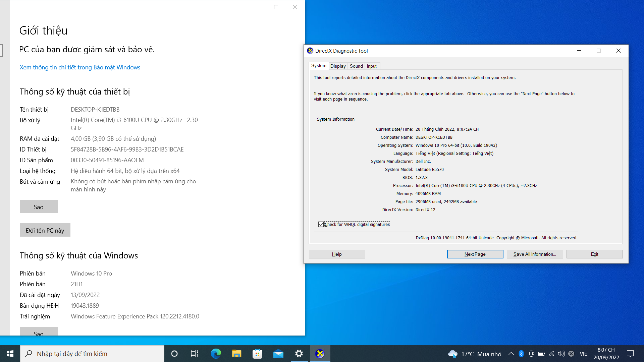Click the DirectX logo in the title bar
Screen dimensions: 644x362
click(x=310, y=51)
